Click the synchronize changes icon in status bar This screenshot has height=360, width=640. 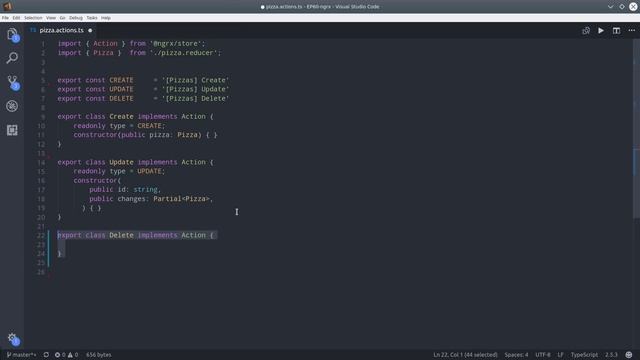[x=46, y=355]
